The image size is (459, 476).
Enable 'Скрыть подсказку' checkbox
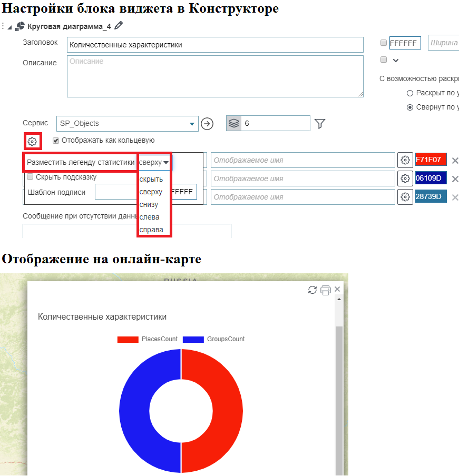pos(31,177)
